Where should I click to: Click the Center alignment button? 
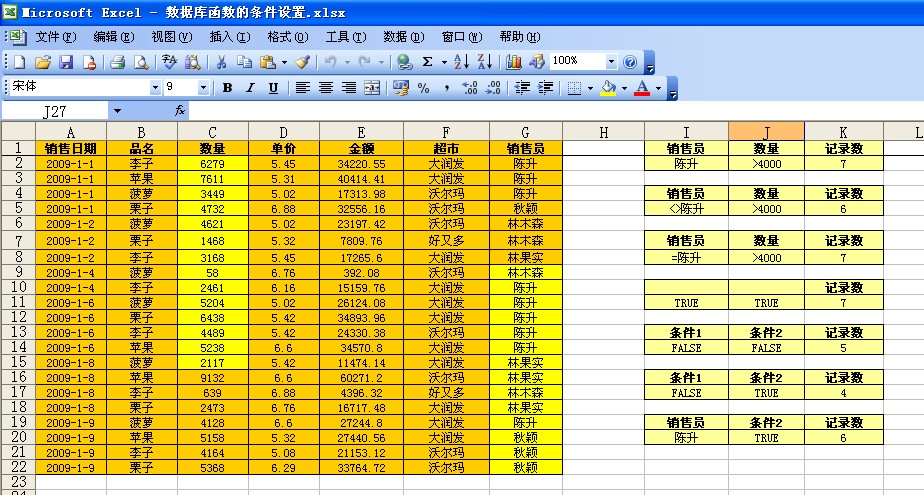pos(325,88)
